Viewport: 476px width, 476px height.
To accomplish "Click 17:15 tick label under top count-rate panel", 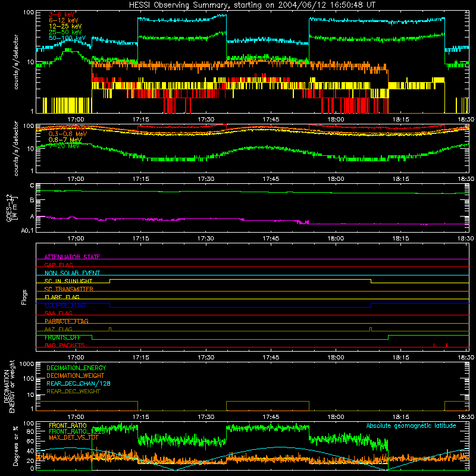I will click(x=141, y=120).
